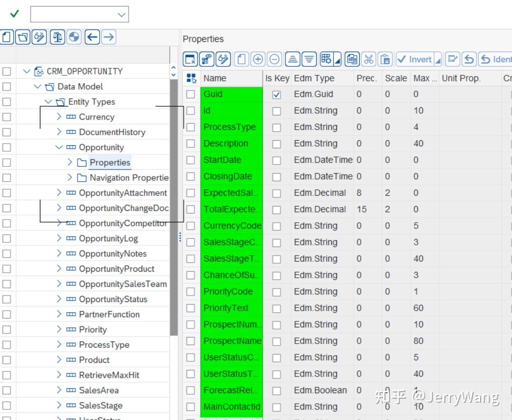Tick the checkbox next to CRM_OPPORTUNITY
The width and height of the screenshot is (512, 420).
(x=6, y=71)
